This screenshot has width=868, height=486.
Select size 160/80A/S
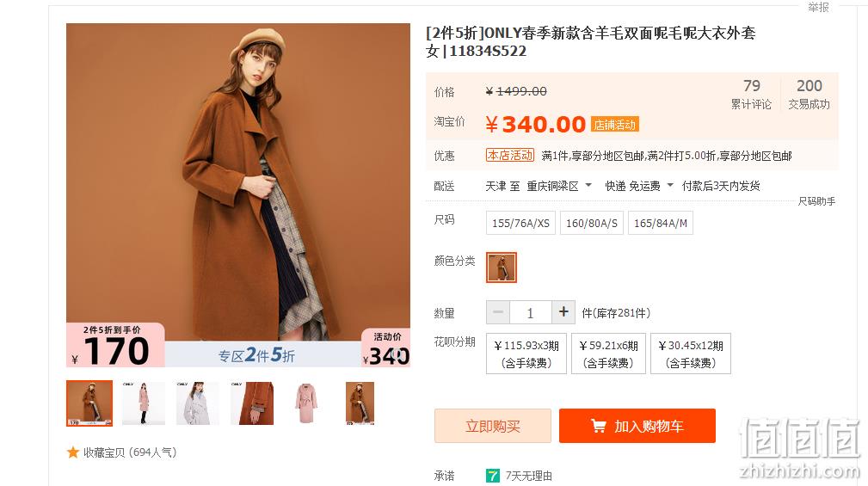pyautogui.click(x=591, y=223)
